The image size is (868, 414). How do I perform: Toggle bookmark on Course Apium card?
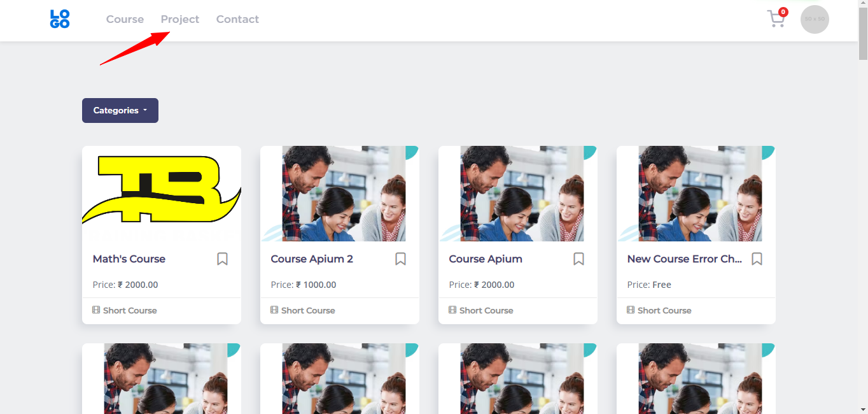click(x=578, y=259)
